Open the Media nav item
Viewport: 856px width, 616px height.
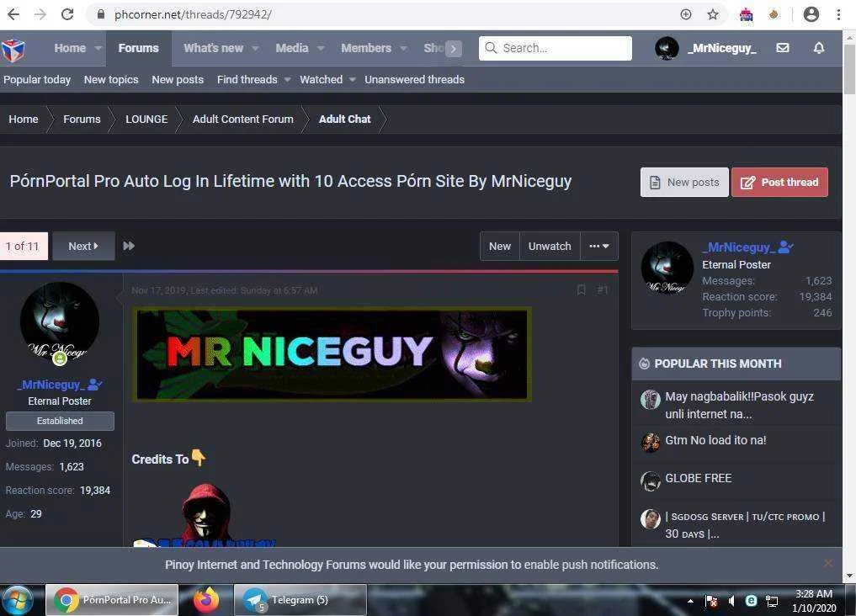pos(292,48)
